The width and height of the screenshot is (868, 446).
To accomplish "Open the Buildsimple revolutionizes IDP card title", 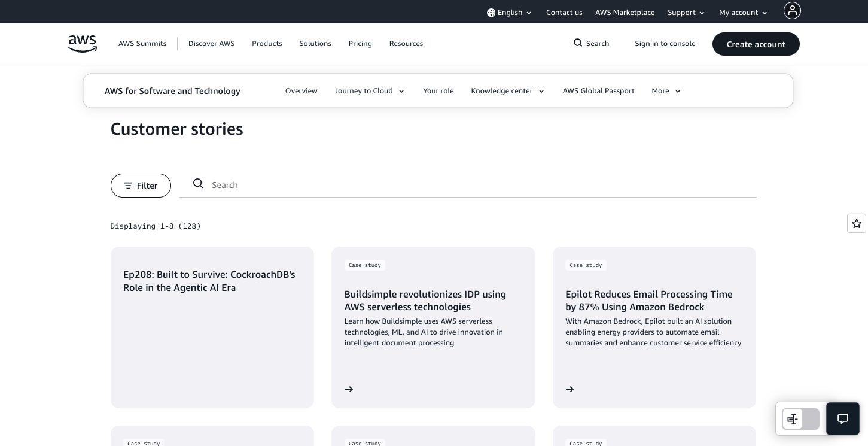I will [425, 301].
